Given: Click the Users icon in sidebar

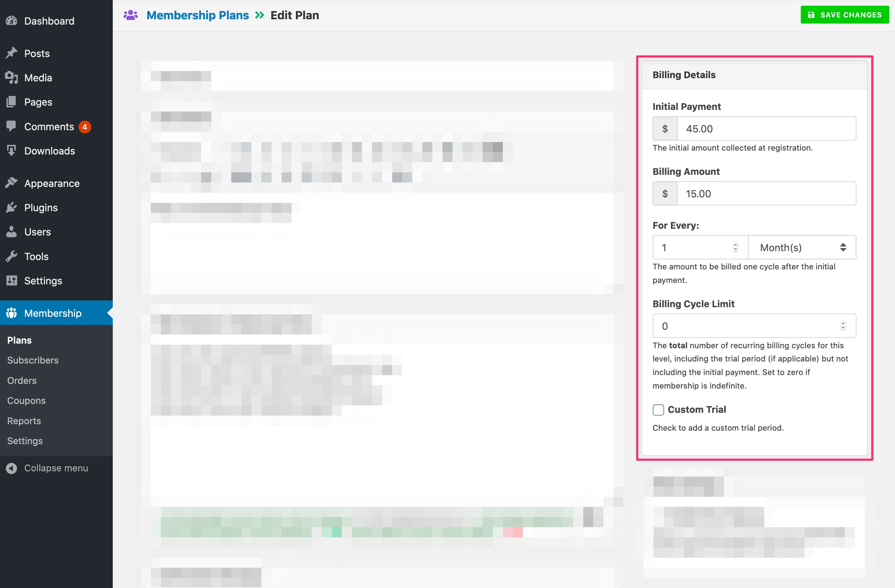Looking at the screenshot, I should click(x=11, y=232).
